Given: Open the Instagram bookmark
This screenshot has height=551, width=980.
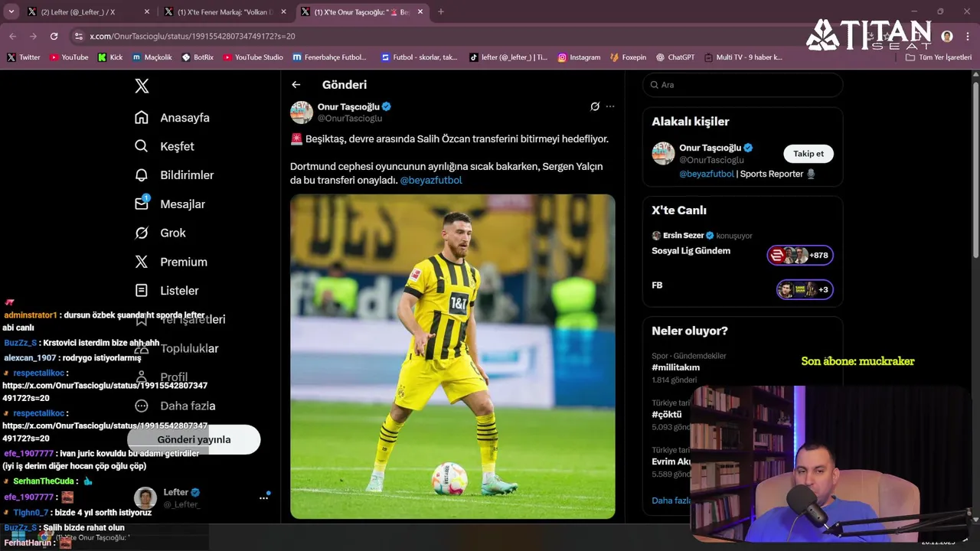Looking at the screenshot, I should [x=580, y=57].
